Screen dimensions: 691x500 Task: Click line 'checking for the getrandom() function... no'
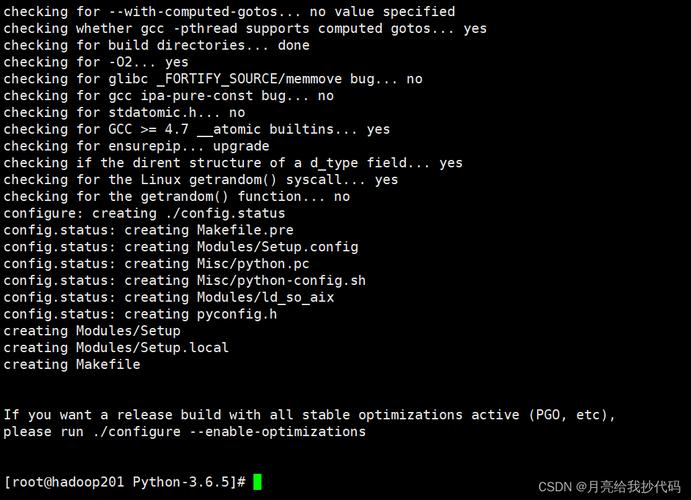[177, 196]
